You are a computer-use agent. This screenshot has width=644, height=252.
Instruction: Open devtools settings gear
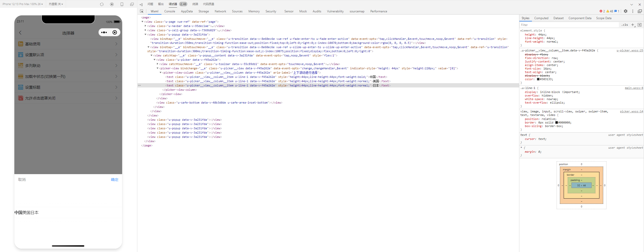pyautogui.click(x=626, y=11)
